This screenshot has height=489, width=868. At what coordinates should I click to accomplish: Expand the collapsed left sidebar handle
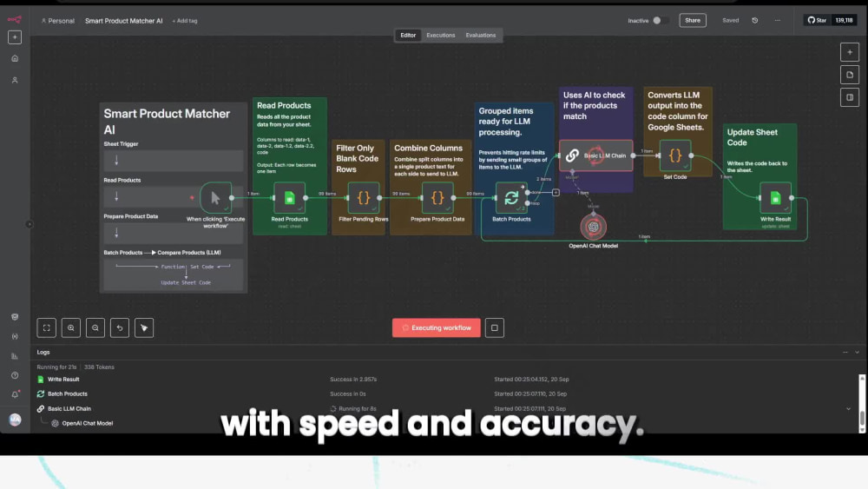30,224
